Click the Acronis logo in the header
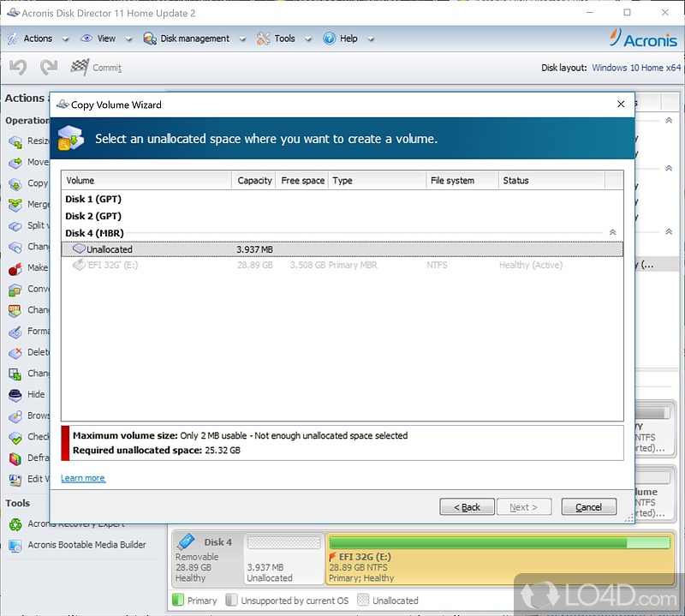 644,39
